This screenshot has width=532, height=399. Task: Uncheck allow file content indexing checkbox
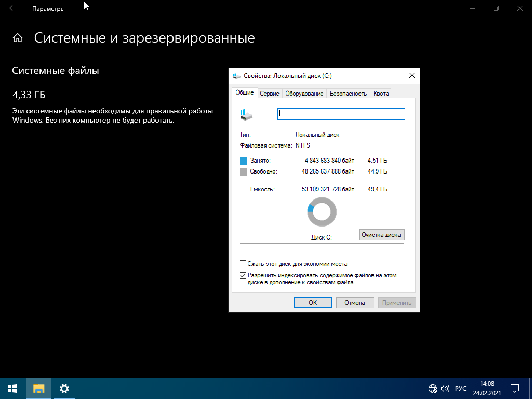point(243,276)
